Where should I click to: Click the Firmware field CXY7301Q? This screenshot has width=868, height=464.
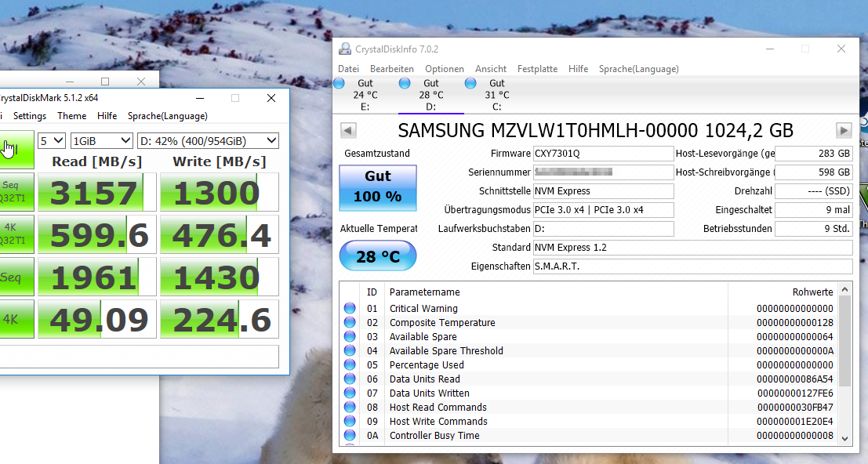tap(604, 153)
